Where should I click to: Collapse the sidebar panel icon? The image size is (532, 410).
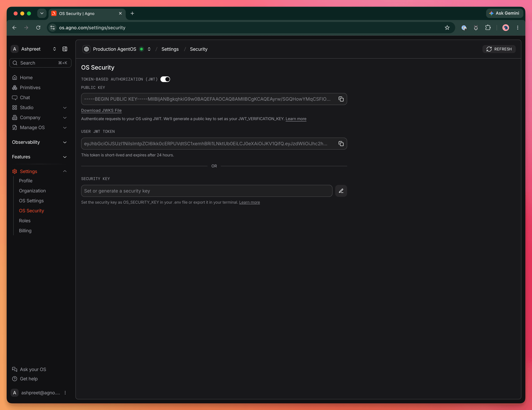coord(65,49)
